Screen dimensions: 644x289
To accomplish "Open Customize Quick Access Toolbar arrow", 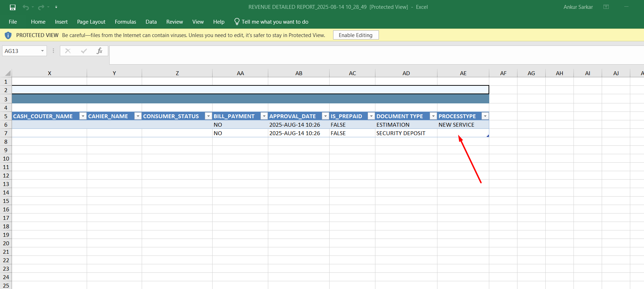I will click(56, 7).
